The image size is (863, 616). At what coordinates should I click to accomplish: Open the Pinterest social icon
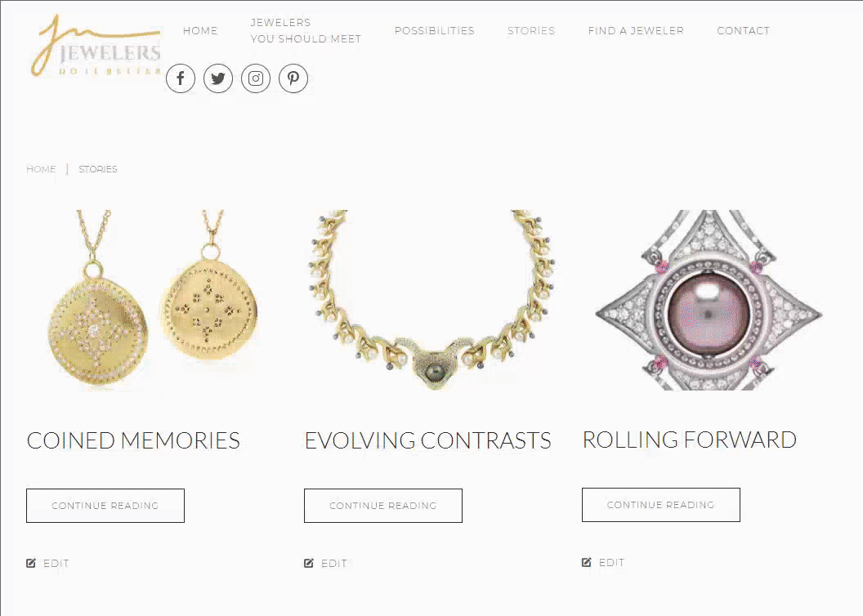293,78
